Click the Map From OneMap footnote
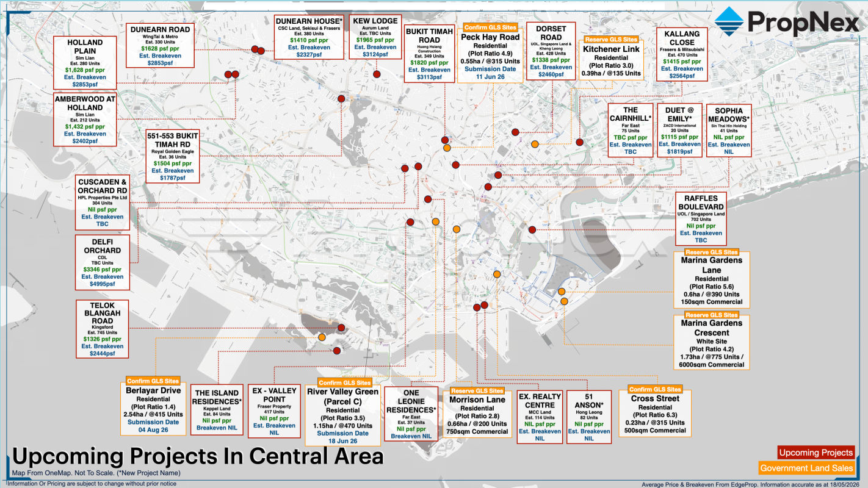868x488 pixels. 96,473
